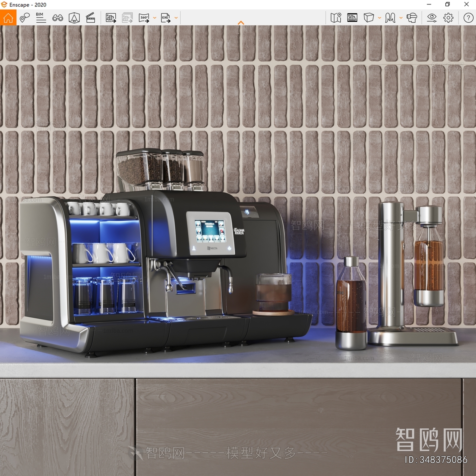Click the Enscape logo in the title bar

4,4
